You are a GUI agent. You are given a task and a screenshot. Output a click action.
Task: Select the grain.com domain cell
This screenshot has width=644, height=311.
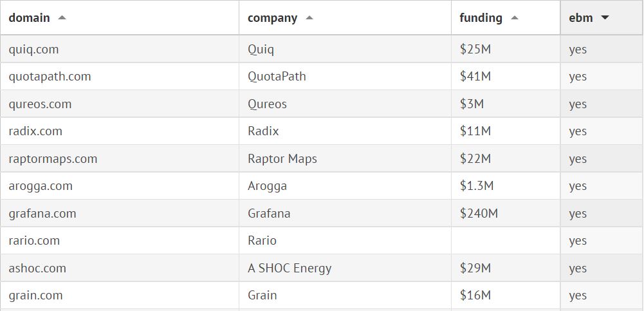pos(36,296)
